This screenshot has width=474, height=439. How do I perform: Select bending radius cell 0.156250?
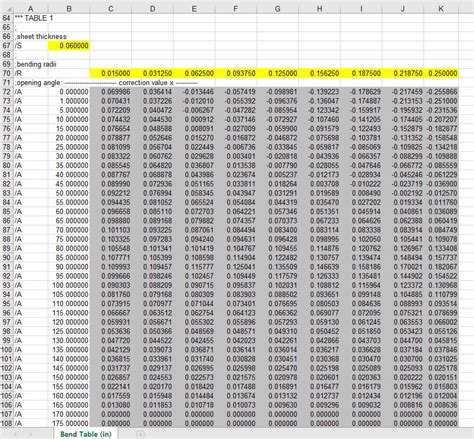(319, 73)
